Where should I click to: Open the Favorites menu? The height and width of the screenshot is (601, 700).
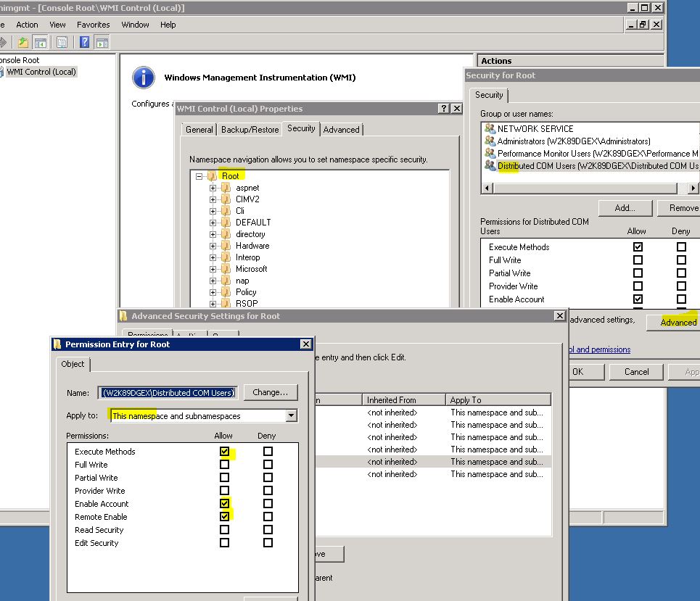(x=94, y=25)
